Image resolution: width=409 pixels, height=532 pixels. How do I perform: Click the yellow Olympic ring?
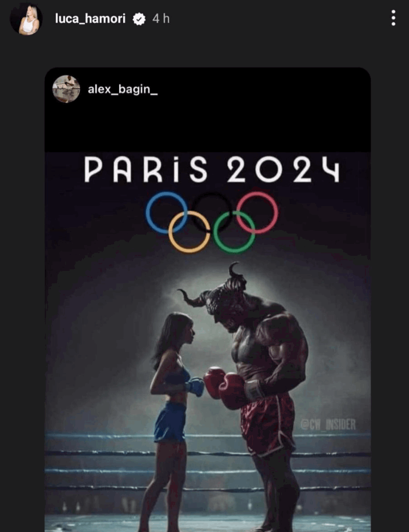coord(189,232)
